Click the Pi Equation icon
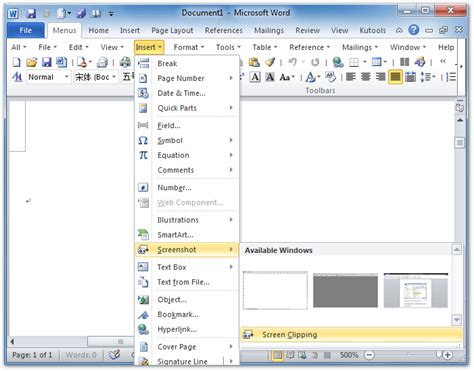474x371 pixels. [x=143, y=155]
